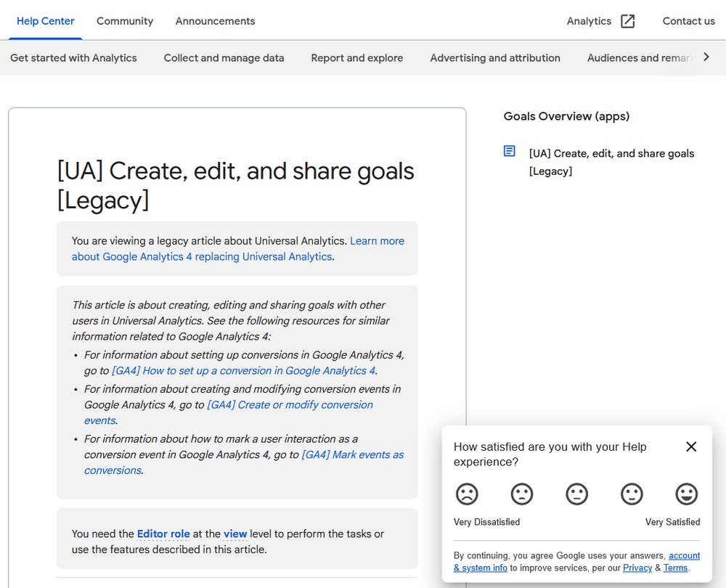Image resolution: width=726 pixels, height=588 pixels.
Task: Click Contact us in header
Action: (688, 21)
